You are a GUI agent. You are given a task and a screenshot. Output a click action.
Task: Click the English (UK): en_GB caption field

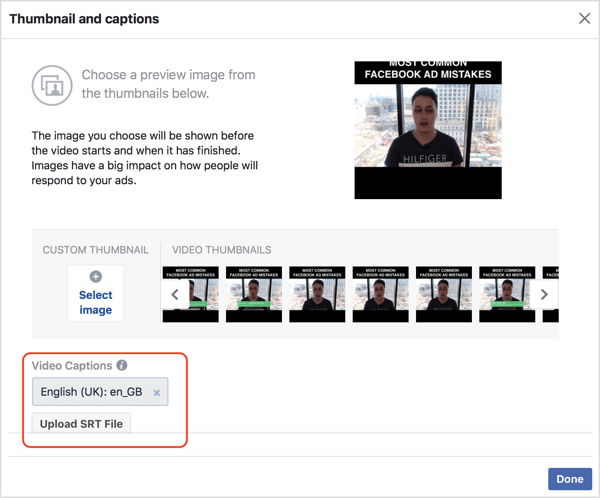100,392
